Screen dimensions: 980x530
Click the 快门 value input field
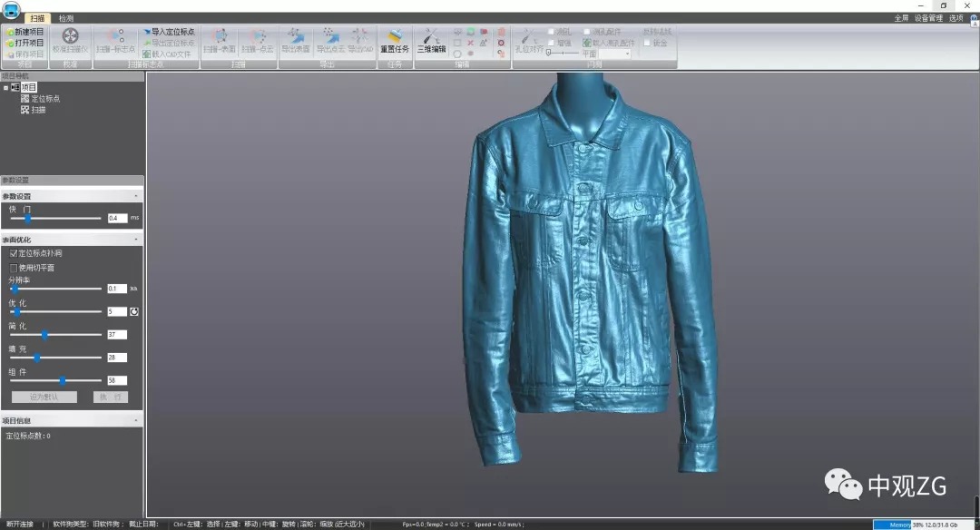click(x=117, y=219)
